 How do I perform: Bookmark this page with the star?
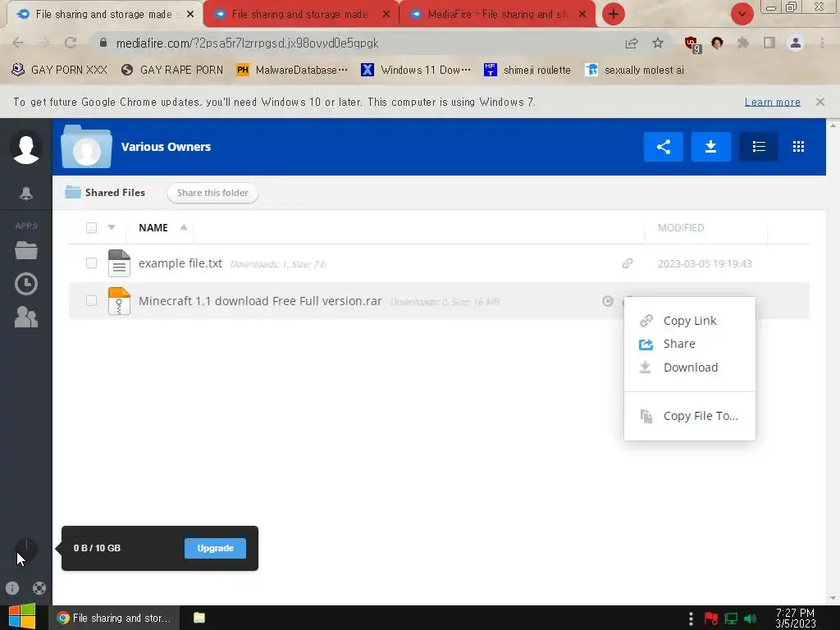[x=658, y=43]
